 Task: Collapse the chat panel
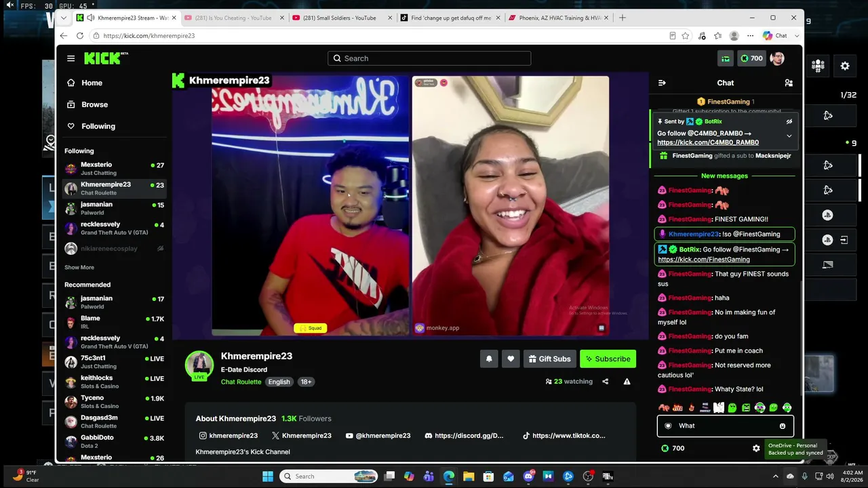[x=662, y=83]
